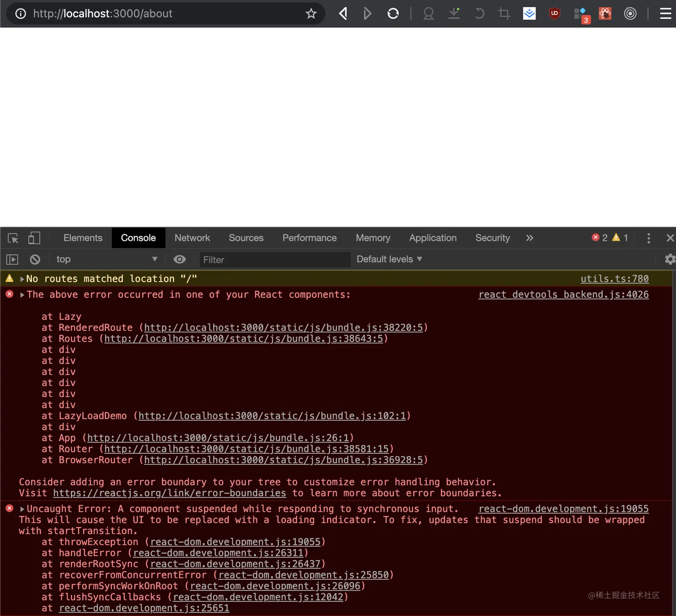This screenshot has height=616, width=676.
Task: Toggle the device toolbar emulation
Action: coord(34,238)
